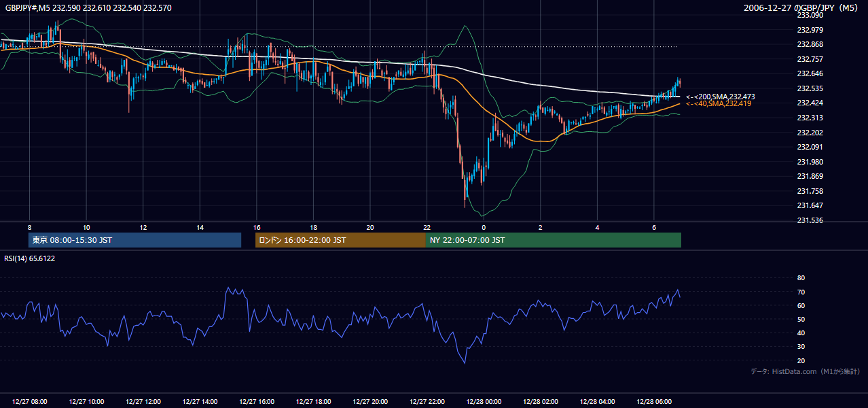
Task: Click RSI axis level 60
Action: [801, 306]
